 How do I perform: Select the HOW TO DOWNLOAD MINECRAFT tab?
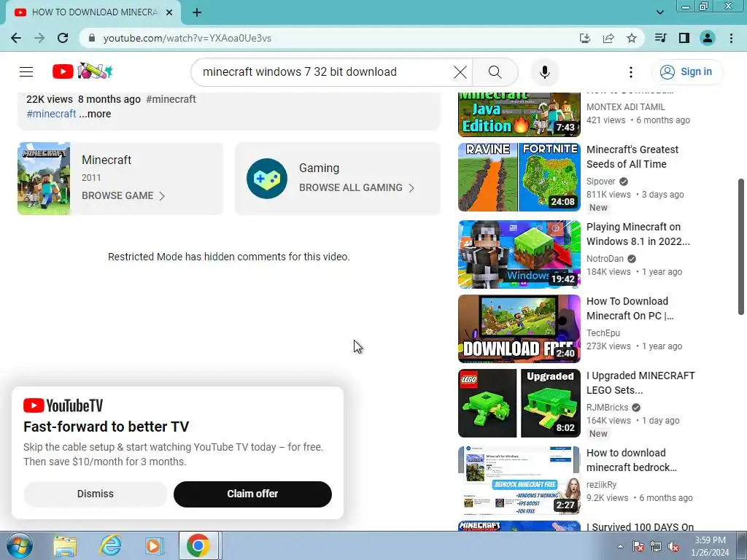[x=93, y=12]
